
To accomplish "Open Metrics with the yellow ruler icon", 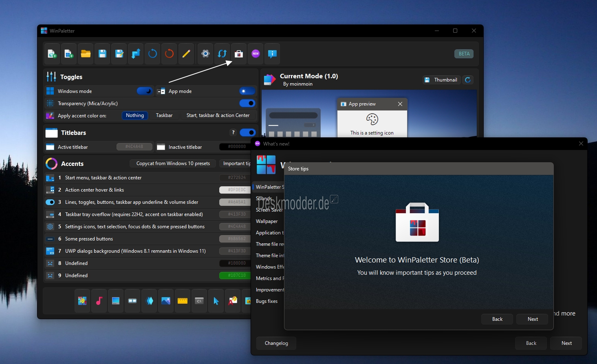I will pos(183,301).
